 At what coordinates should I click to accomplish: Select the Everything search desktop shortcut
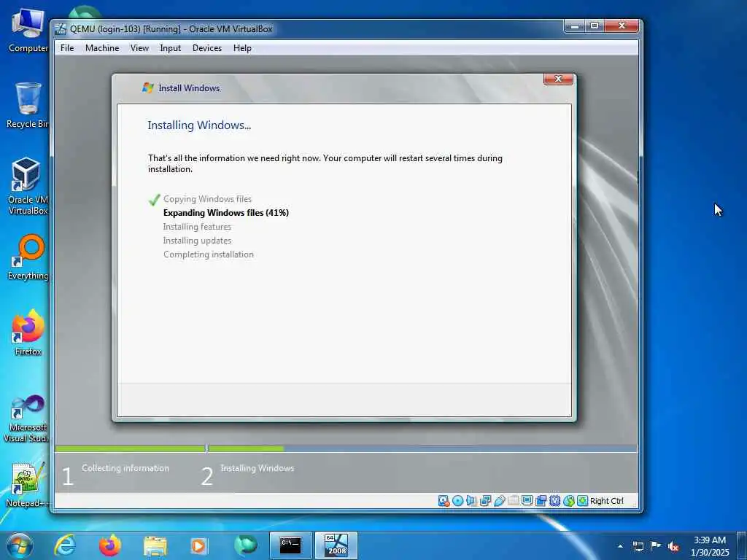click(x=27, y=257)
